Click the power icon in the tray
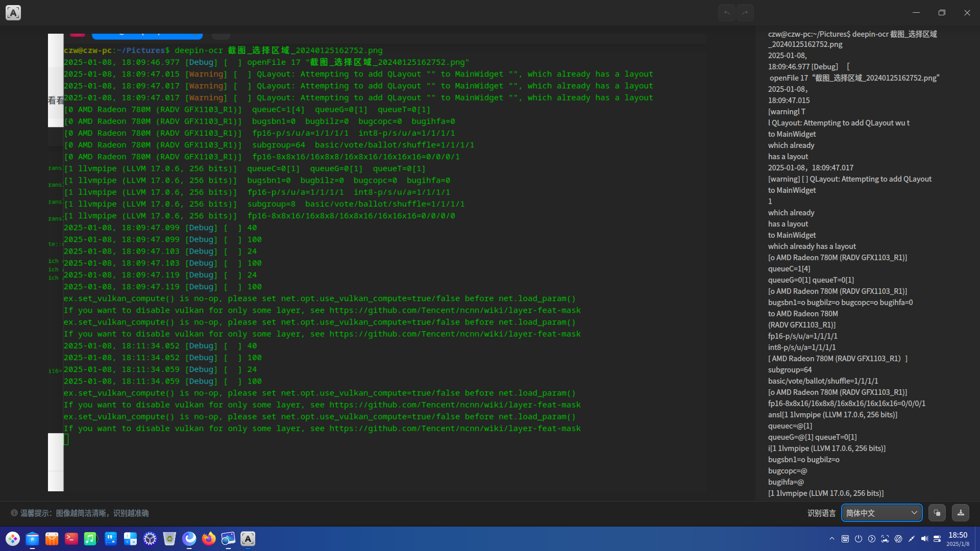 coord(859,539)
